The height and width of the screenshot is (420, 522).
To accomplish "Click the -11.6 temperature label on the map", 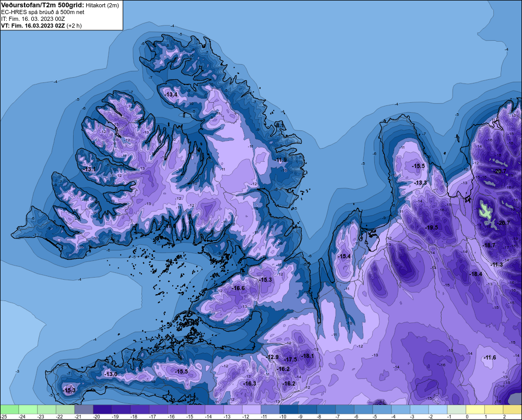I will click(490, 357).
